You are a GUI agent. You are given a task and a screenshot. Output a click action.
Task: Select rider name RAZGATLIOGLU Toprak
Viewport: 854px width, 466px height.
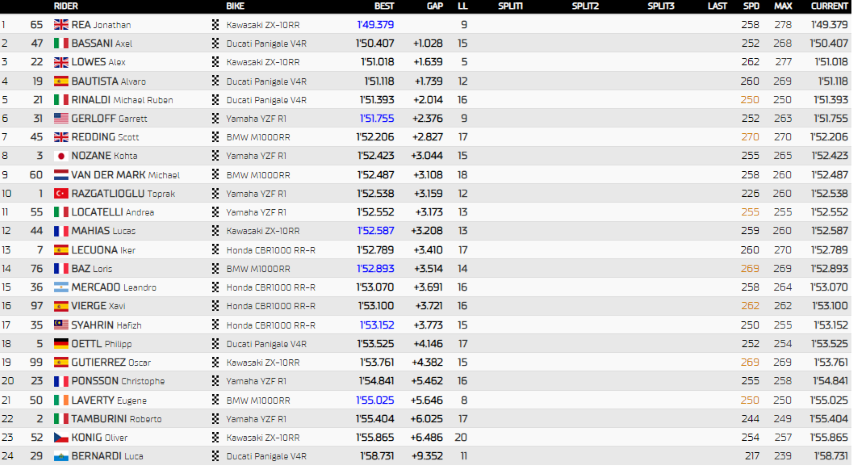click(123, 193)
